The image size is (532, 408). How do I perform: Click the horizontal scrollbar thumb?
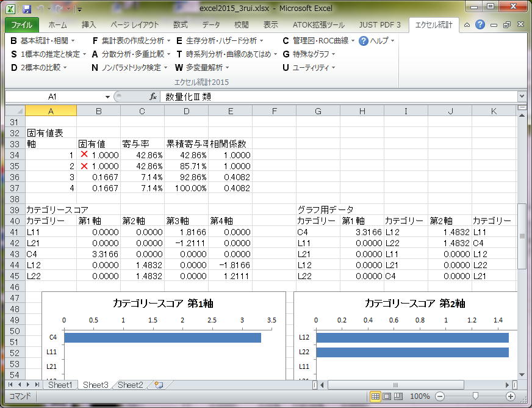tap(395, 385)
